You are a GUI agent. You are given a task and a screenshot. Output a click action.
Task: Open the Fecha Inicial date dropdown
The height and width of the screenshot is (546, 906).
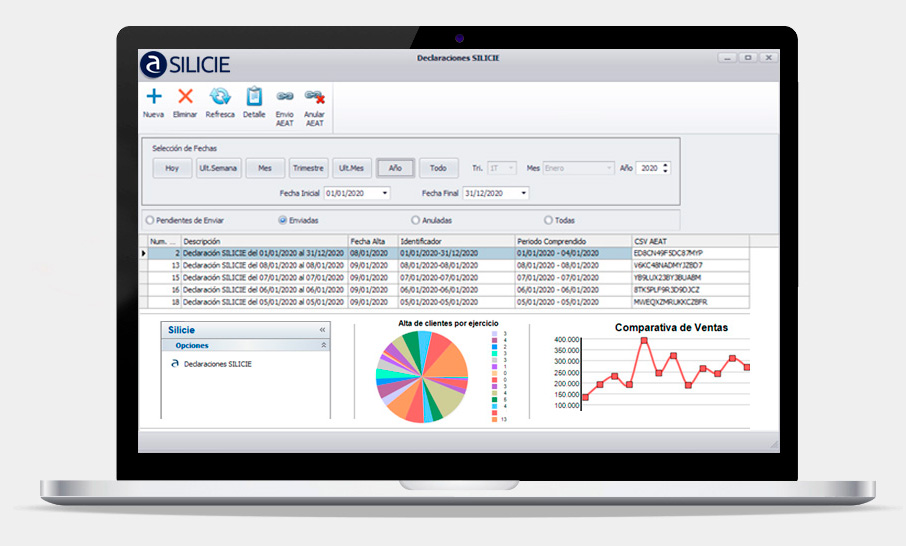coord(385,193)
